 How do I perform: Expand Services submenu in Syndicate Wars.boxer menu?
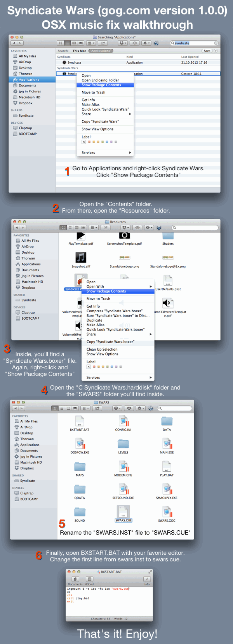[118, 377]
